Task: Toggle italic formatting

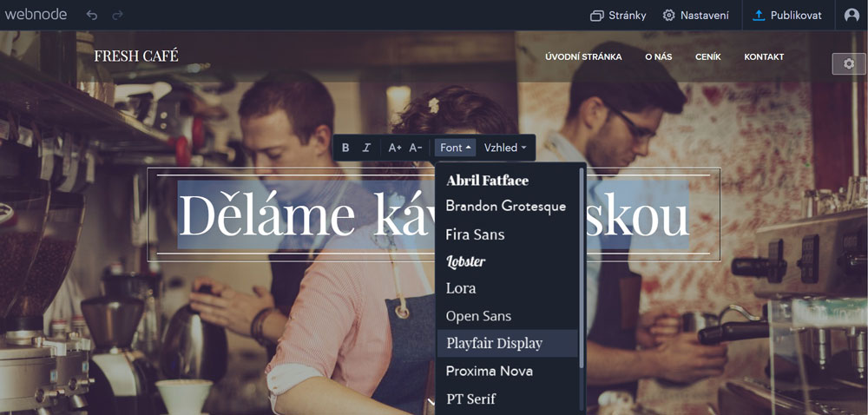Action: [x=366, y=148]
